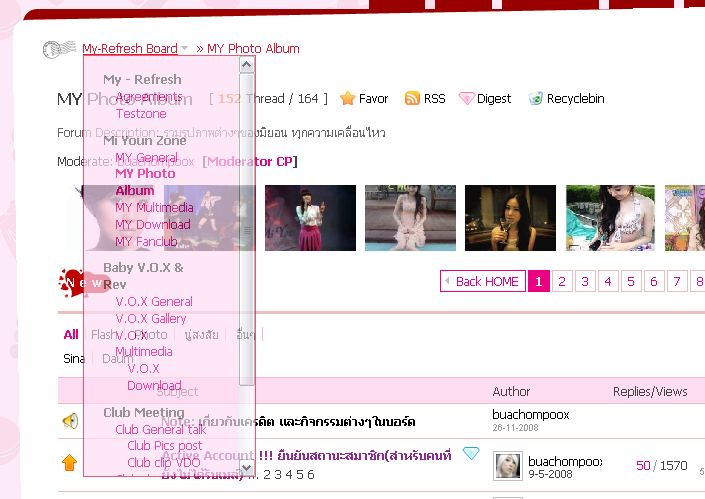Click the Replies/Views column header
This screenshot has height=499, width=705.
pos(650,392)
